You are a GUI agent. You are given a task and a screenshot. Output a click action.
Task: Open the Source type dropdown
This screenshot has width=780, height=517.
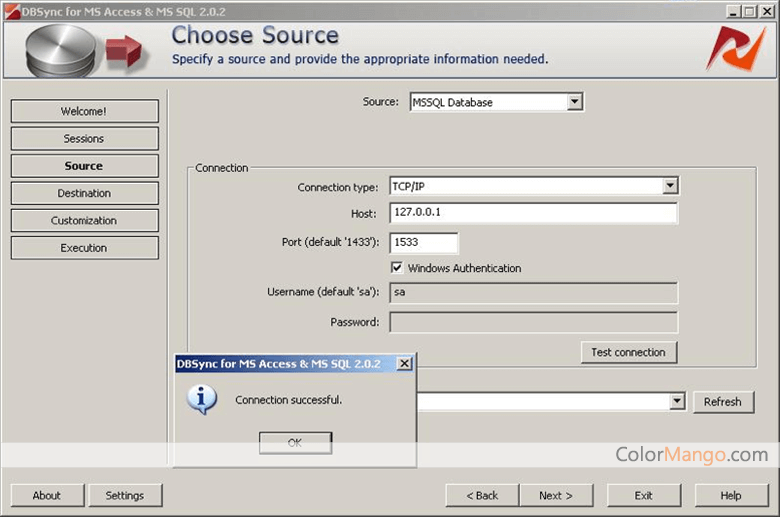(575, 102)
